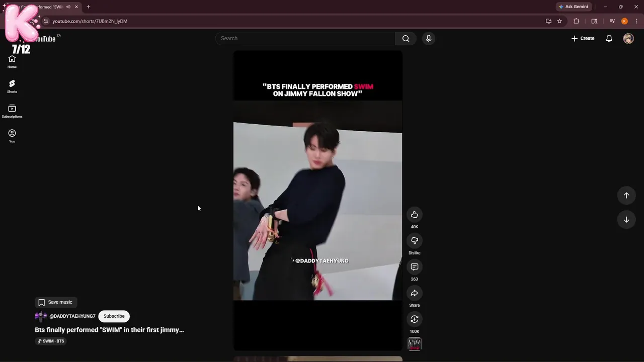This screenshot has height=362, width=644.
Task: Click the DADDYTAEHYUNG7 channel avatar
Action: click(41, 316)
